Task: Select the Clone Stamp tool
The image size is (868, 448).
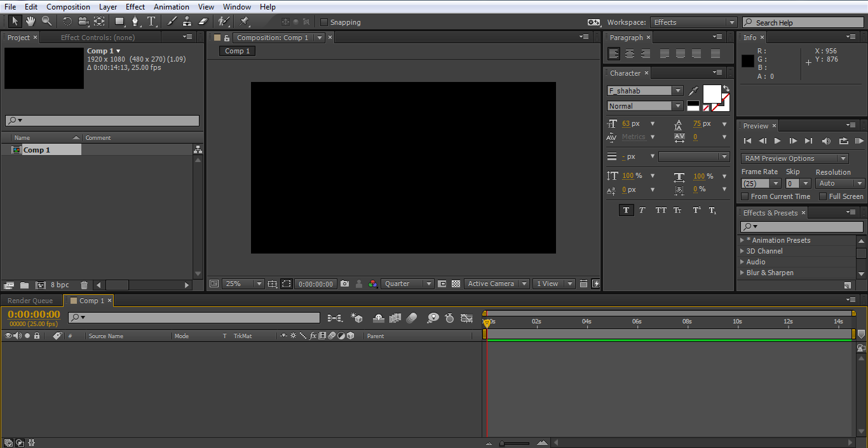Action: pos(187,22)
